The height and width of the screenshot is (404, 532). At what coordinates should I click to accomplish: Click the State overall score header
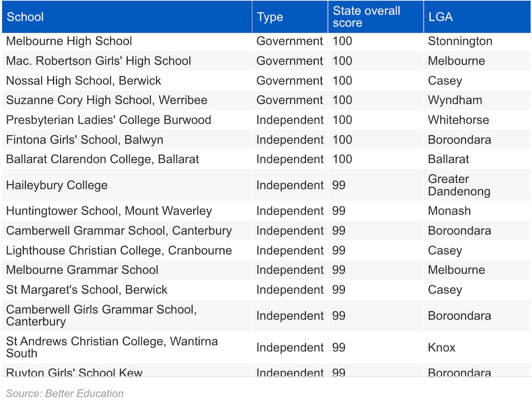[366, 17]
